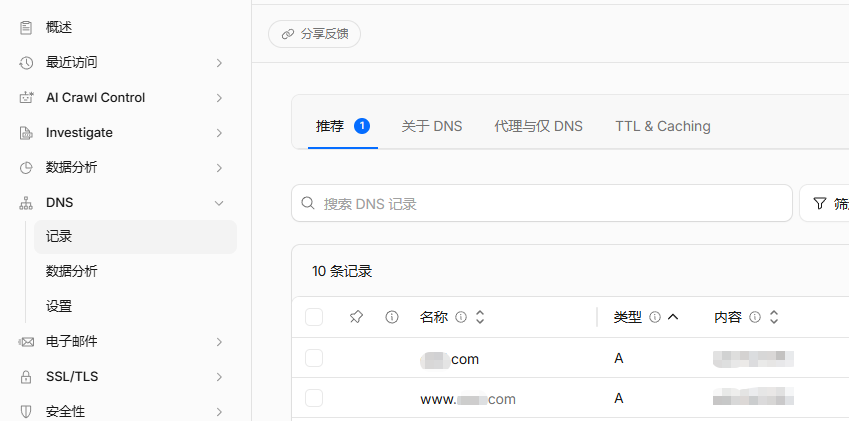Expand 最近访问 with its chevron
Viewport: 849px width, 421px height.
pyautogui.click(x=219, y=63)
